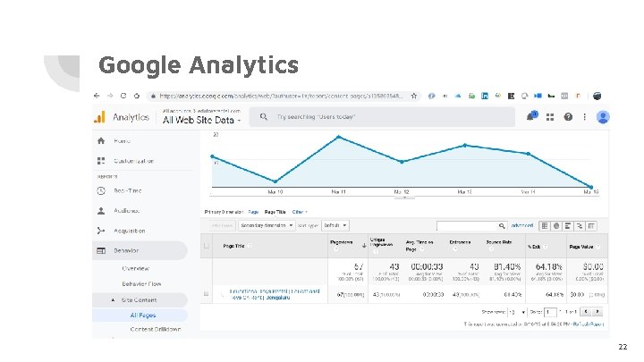The height and width of the screenshot is (362, 644).
Task: Click the table search magnifier icon
Action: click(x=502, y=226)
